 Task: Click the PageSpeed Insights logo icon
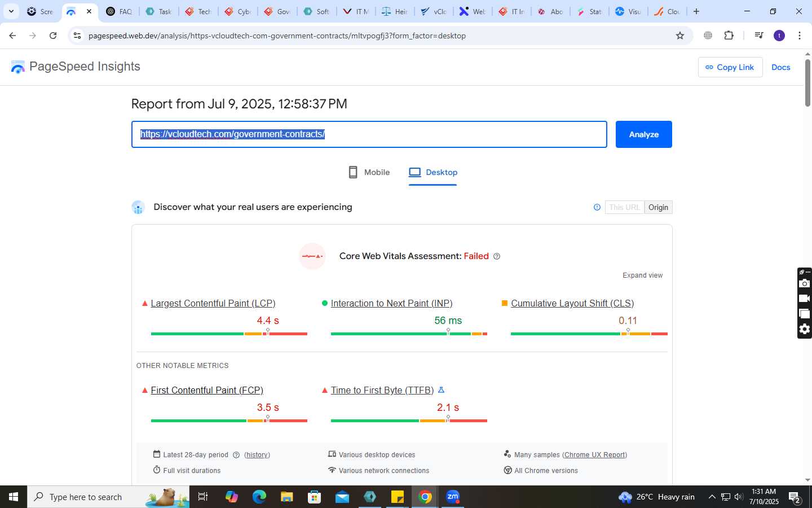coord(18,67)
